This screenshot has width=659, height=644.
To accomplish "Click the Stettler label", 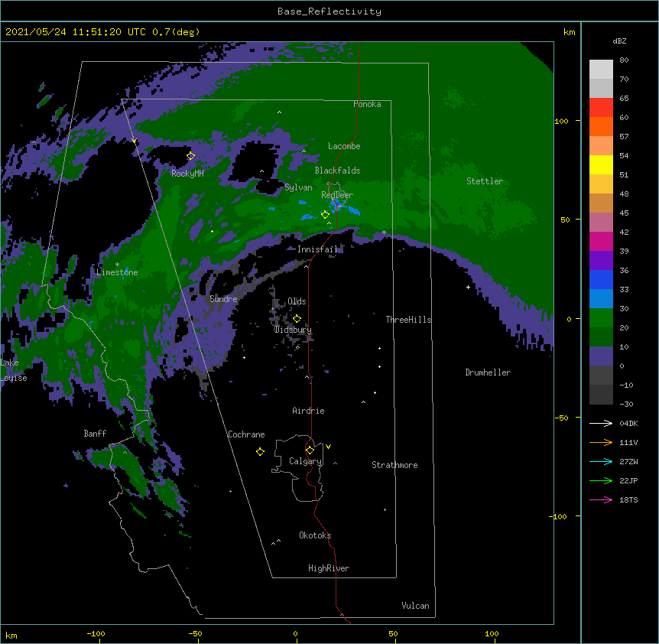I will (485, 181).
